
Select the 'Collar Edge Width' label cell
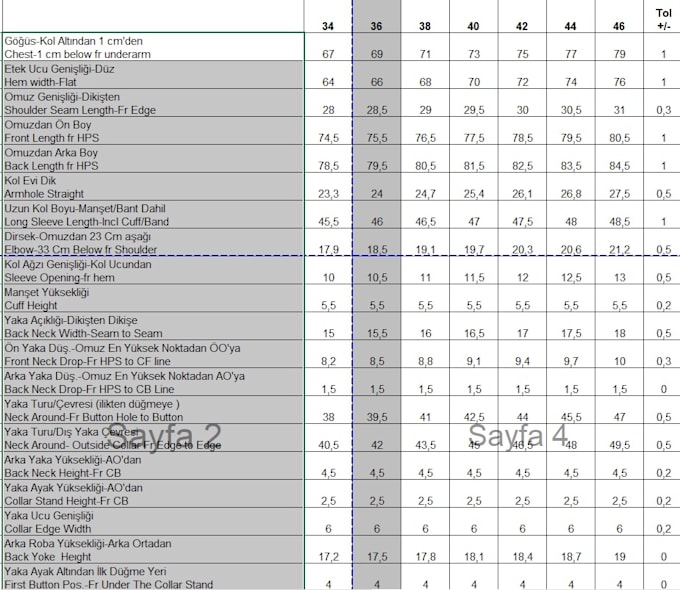(153, 521)
